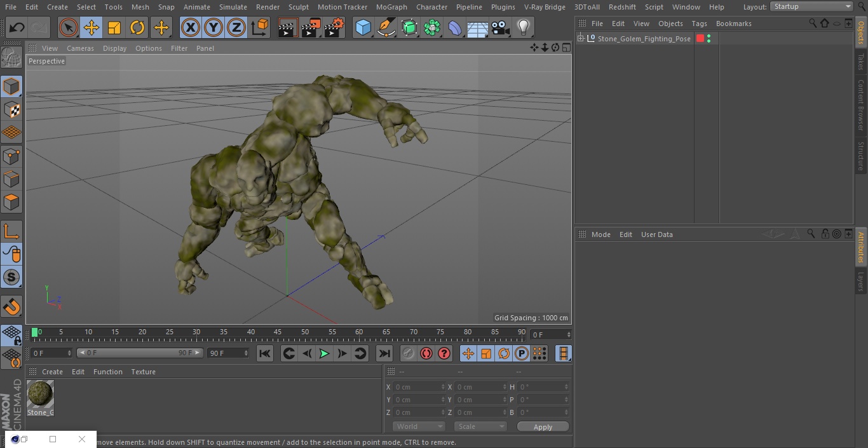The height and width of the screenshot is (448, 868).
Task: Click the Undo arrow icon
Action: click(x=17, y=27)
